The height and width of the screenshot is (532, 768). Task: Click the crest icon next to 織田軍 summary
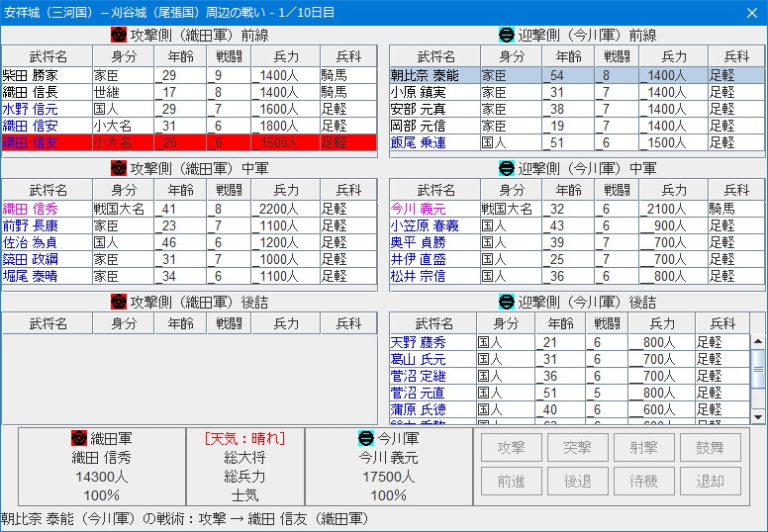point(79,438)
